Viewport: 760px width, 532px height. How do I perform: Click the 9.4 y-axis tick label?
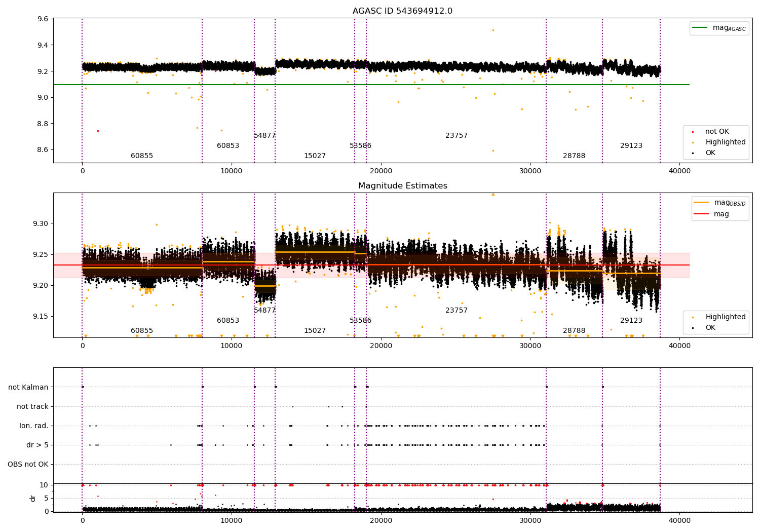(x=43, y=46)
